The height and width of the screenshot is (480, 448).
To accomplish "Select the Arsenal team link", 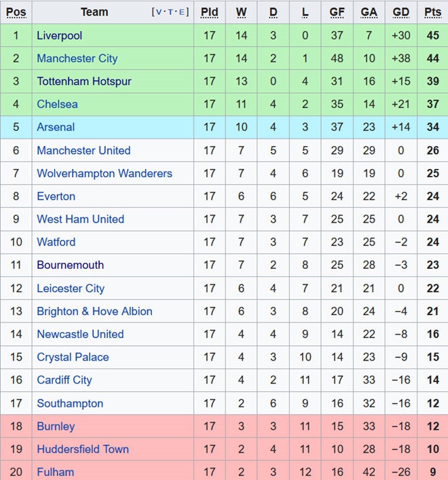I will tap(56, 127).
